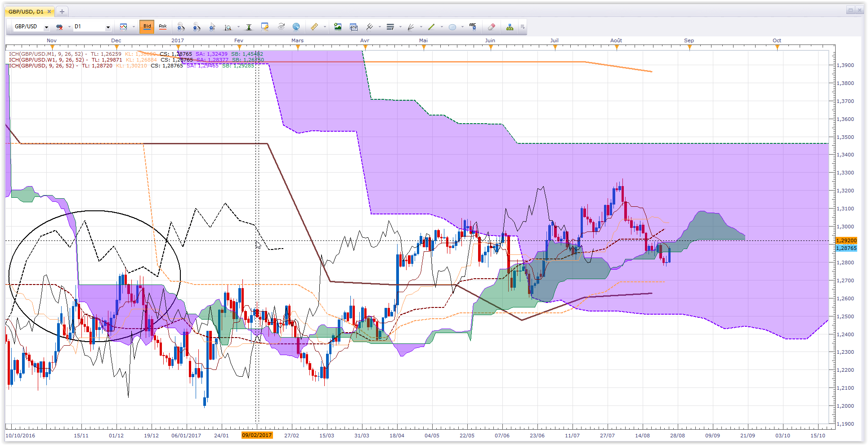Click the orange Fev timeline marker
This screenshot has height=445, width=868.
pos(239,47)
